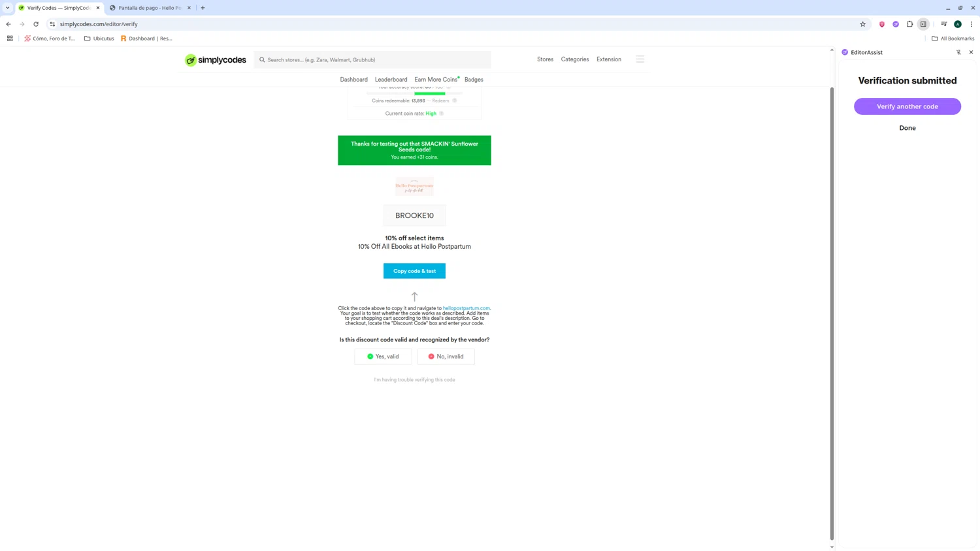980x551 pixels.
Task: Go to Categories in header
Action: 575,59
